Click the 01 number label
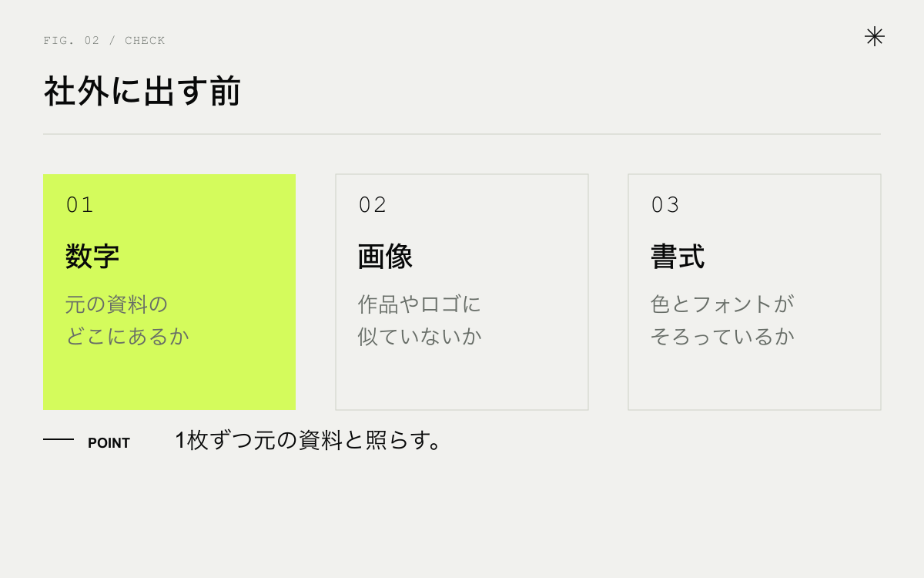The width and height of the screenshot is (924, 578). pyautogui.click(x=79, y=205)
